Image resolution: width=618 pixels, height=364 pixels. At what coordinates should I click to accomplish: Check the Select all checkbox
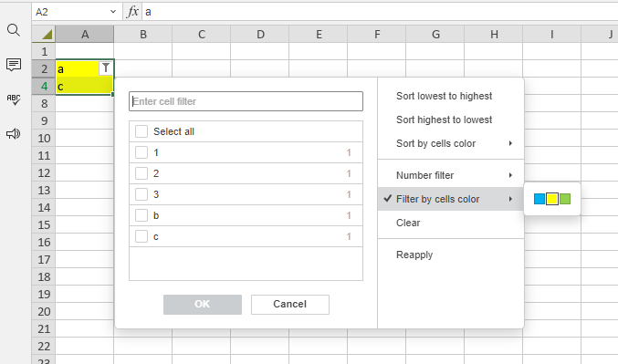pos(141,131)
